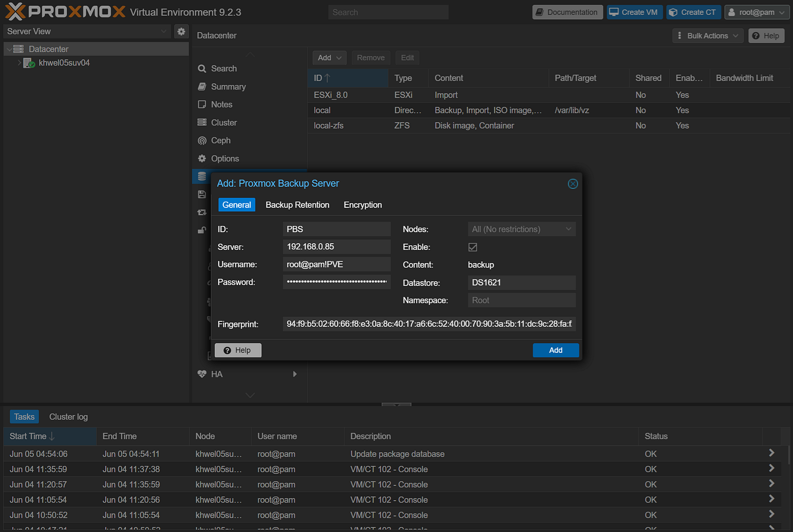This screenshot has height=532, width=793.
Task: Open the Bulk Actions dropdown
Action: click(708, 36)
